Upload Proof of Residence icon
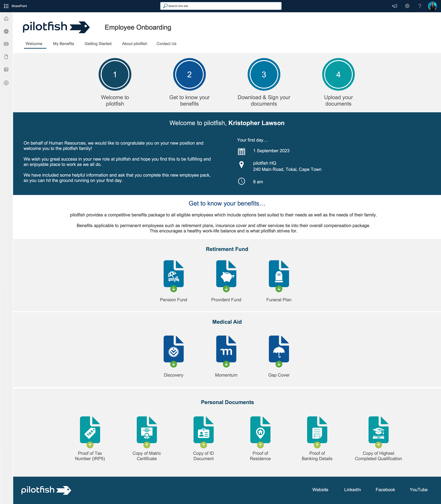Screen dimensions: 441x504 (x=260, y=432)
